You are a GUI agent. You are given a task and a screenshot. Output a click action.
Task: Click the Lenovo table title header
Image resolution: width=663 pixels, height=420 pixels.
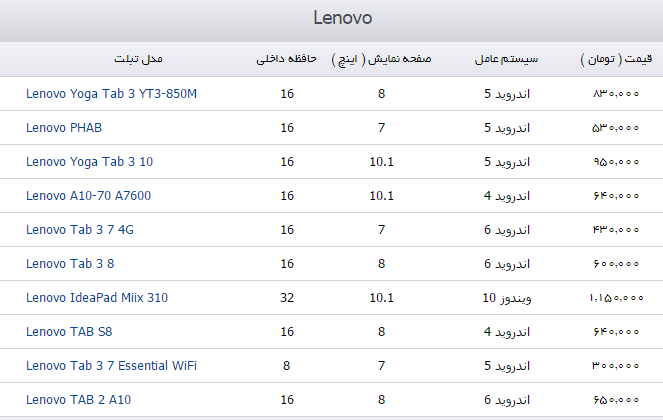(342, 19)
